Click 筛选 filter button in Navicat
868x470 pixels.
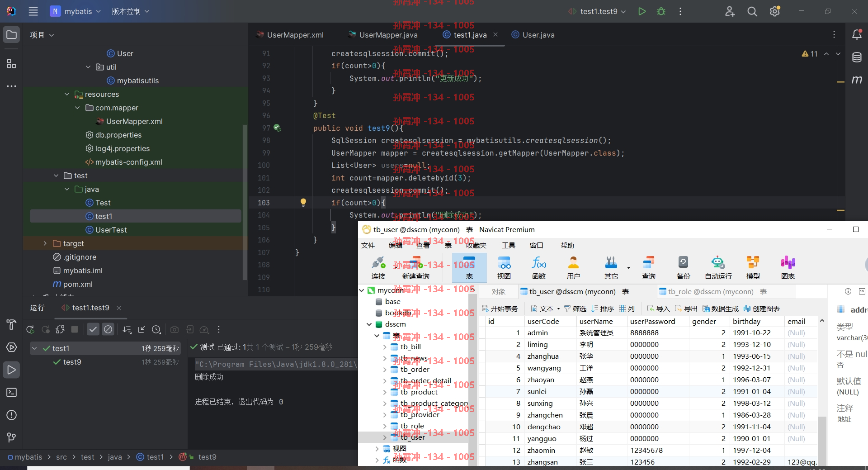pos(575,309)
